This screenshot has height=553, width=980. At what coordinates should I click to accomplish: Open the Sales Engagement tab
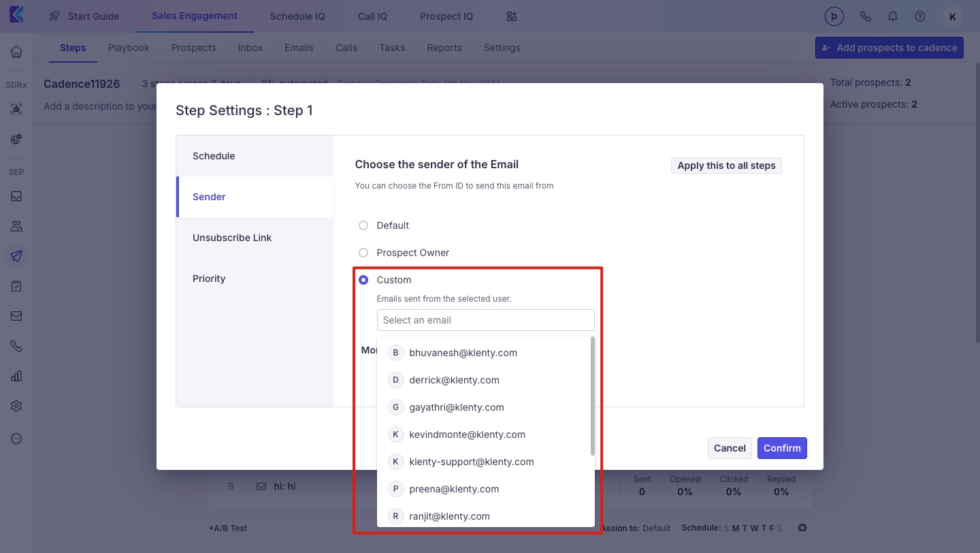(195, 16)
